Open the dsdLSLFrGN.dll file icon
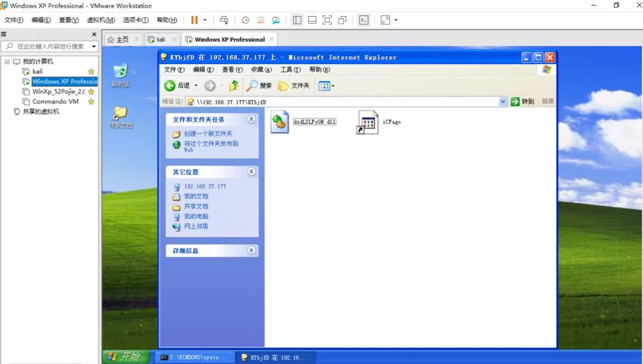This screenshot has width=643, height=364. pyautogui.click(x=279, y=121)
